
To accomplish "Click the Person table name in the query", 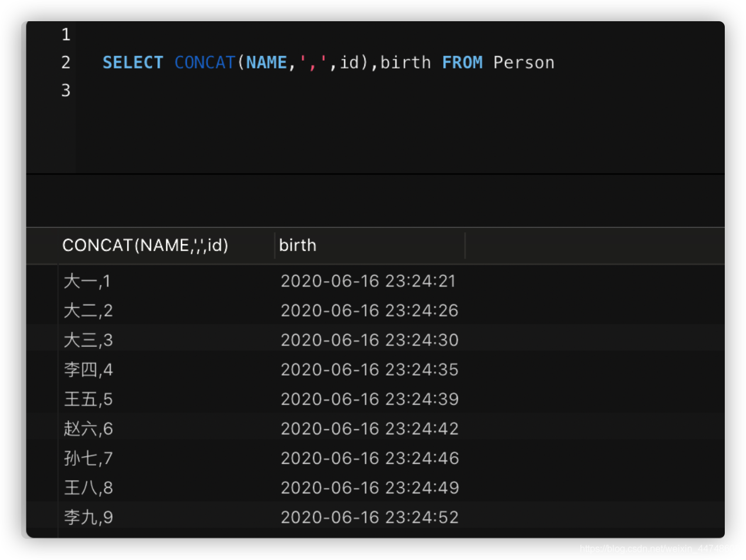I will coord(524,62).
